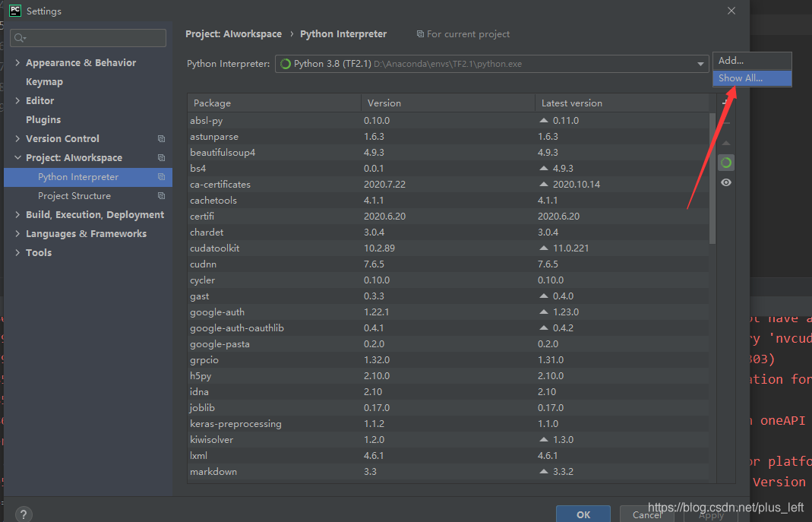Collapse the Project: AIworkspace section

point(17,157)
